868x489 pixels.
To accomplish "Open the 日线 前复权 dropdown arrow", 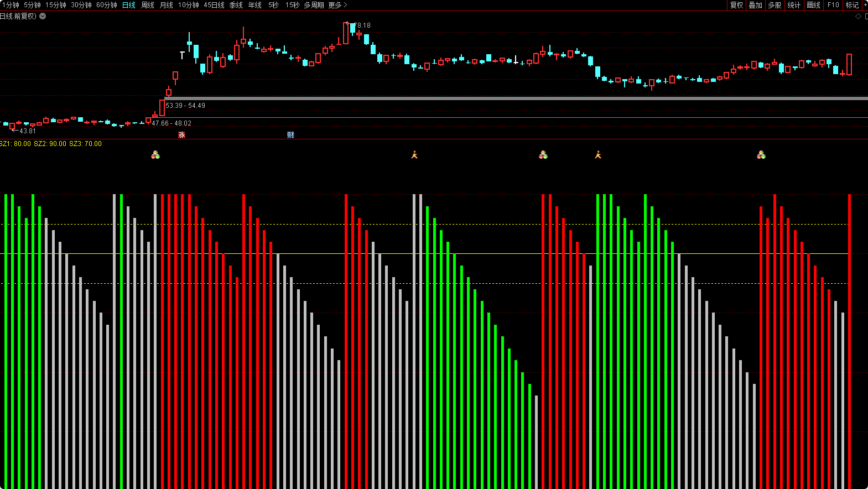I will [43, 16].
